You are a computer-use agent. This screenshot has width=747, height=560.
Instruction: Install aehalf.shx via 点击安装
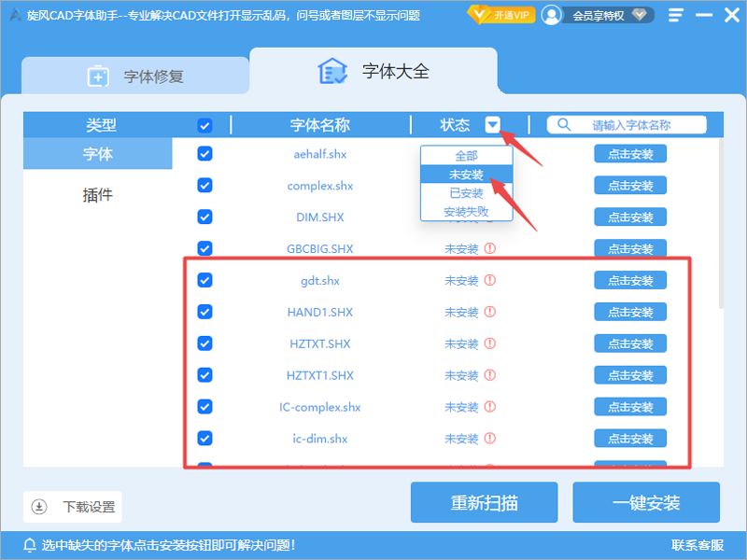click(630, 154)
